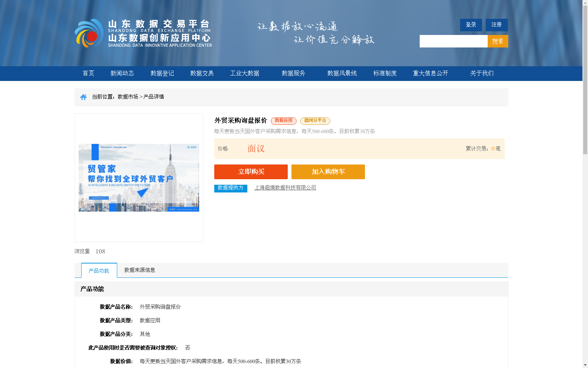Click the 浏览量 108 view count
This screenshot has height=368, width=588.
tap(90, 251)
